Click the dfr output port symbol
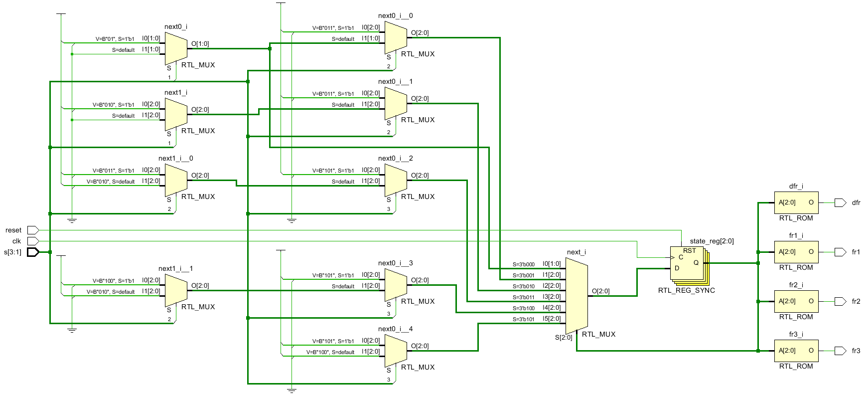868x398 pixels. 840,202
